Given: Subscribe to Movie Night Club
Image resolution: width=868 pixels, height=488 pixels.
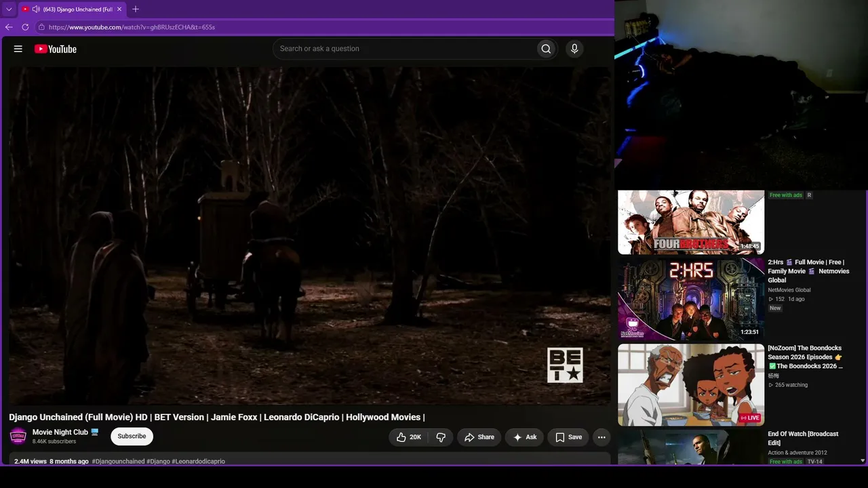Looking at the screenshot, I should 132,436.
